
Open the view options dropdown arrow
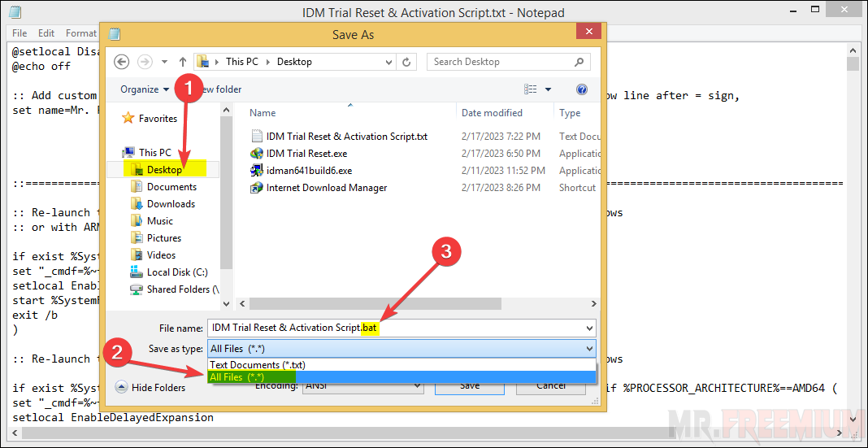click(x=548, y=89)
